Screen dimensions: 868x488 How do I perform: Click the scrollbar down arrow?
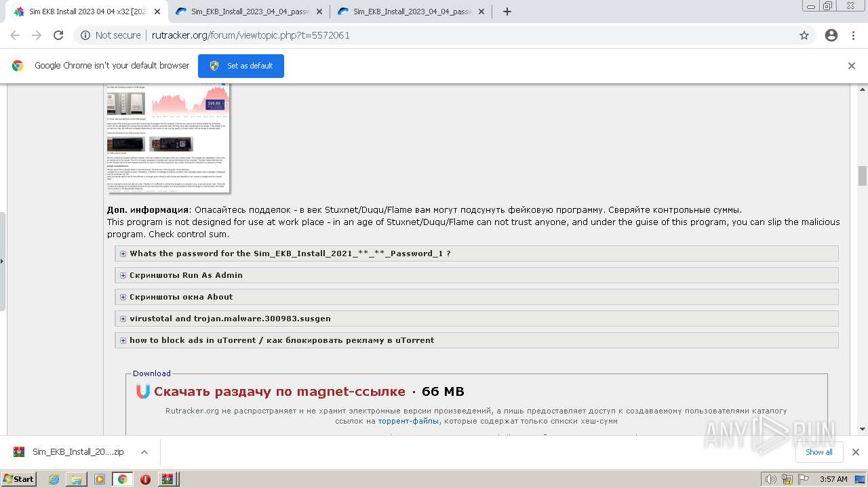863,428
